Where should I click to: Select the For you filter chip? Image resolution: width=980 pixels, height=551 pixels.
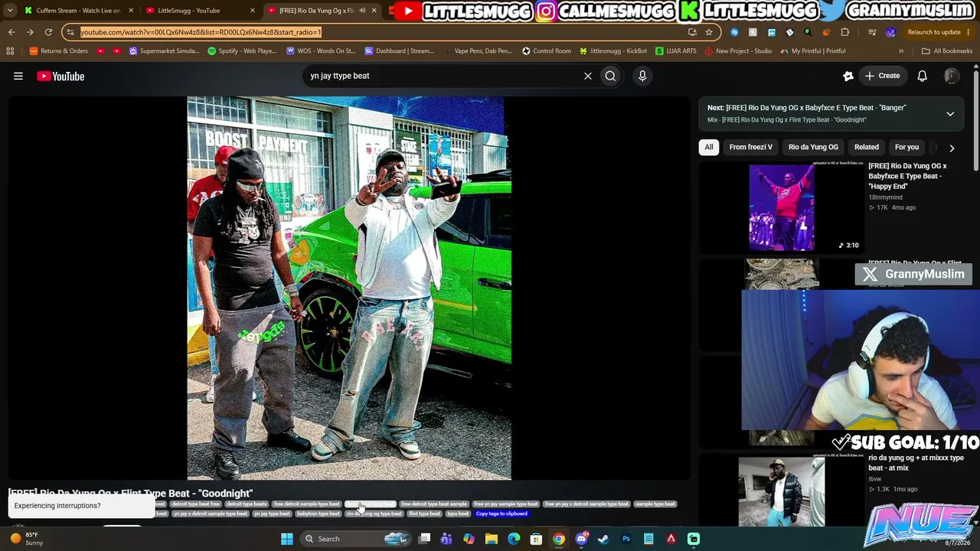click(x=906, y=147)
